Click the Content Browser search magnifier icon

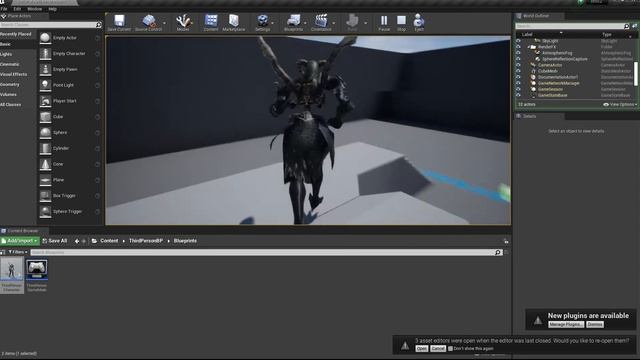click(498, 252)
